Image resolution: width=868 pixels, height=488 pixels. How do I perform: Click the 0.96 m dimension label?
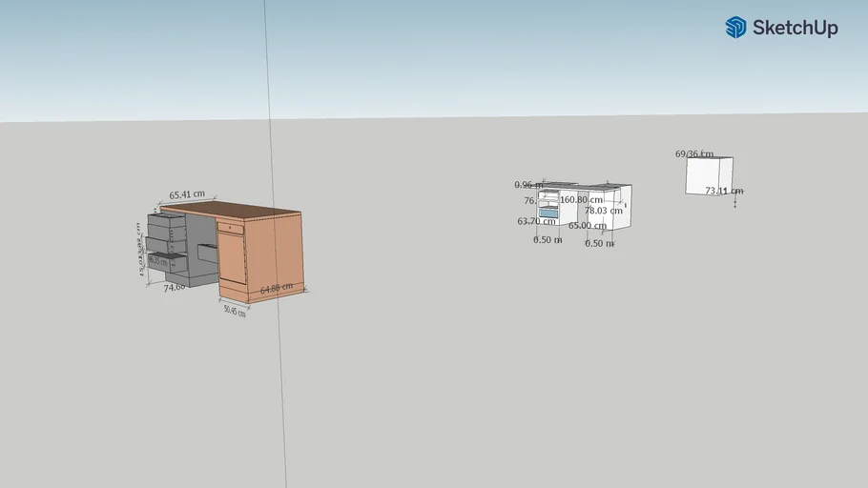pyautogui.click(x=527, y=185)
